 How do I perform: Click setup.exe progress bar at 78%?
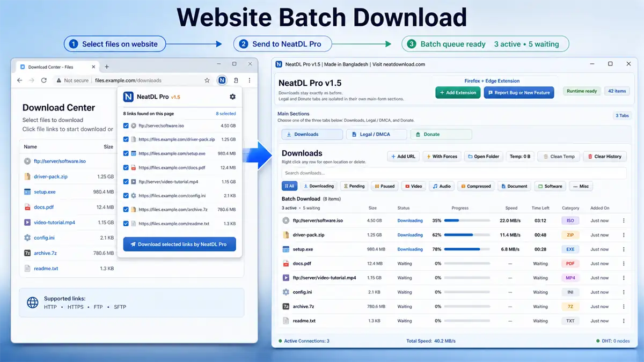point(467,249)
